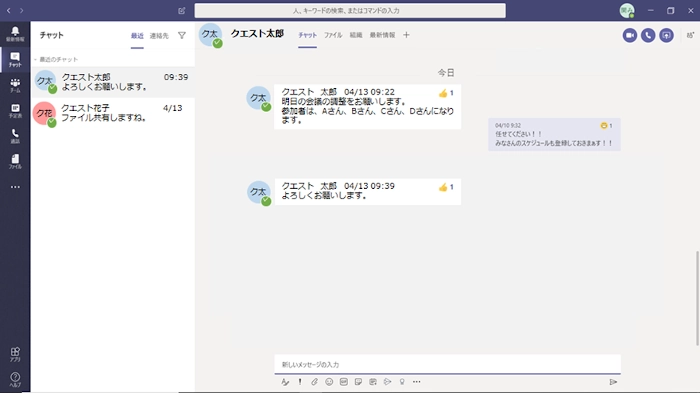Open the Stream icon in the compose toolbar

pyautogui.click(x=387, y=382)
